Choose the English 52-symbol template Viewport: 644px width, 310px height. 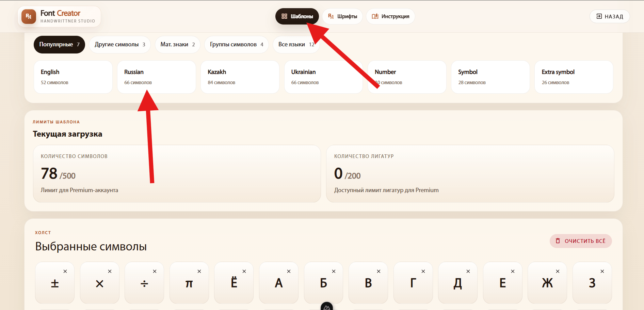[x=73, y=77]
